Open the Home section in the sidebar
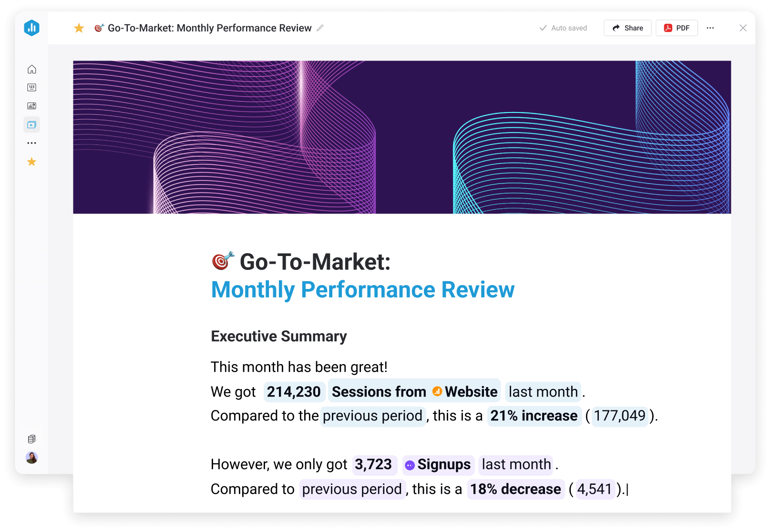The width and height of the screenshot is (771, 532). click(31, 69)
